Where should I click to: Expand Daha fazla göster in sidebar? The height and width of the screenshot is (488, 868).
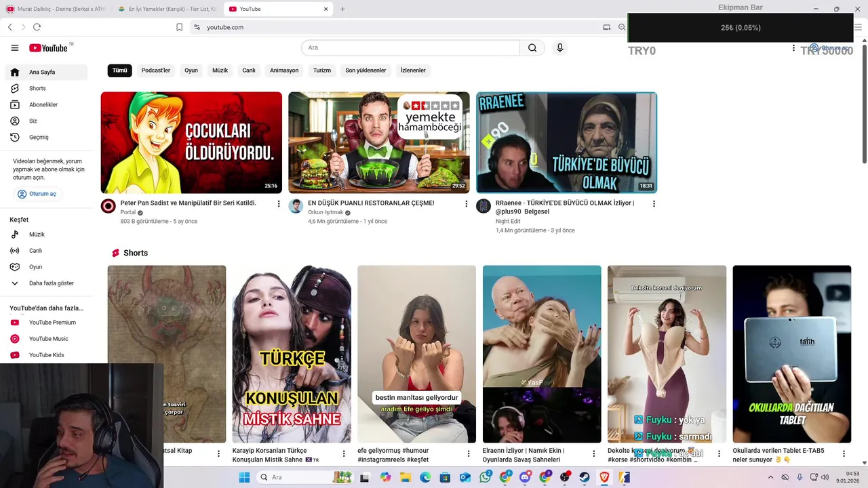click(x=46, y=283)
